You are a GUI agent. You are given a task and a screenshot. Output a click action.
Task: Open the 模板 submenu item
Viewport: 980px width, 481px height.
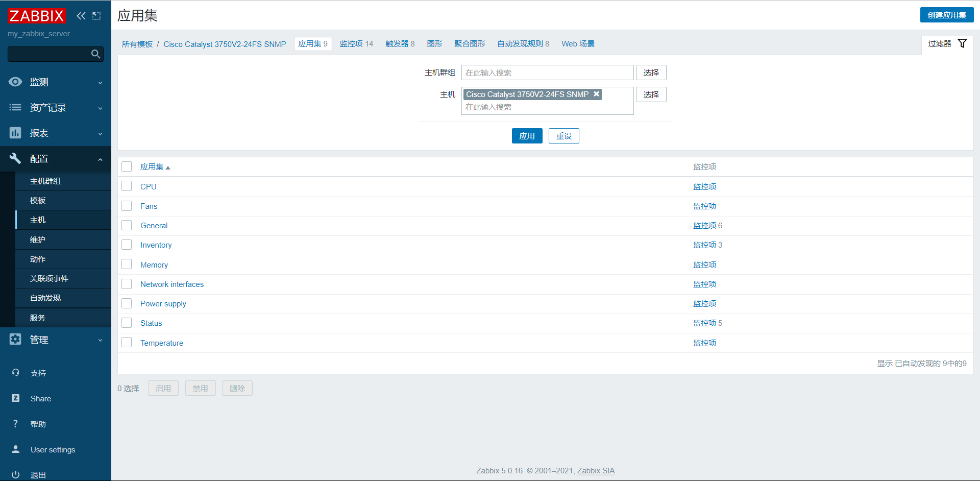[63, 201]
